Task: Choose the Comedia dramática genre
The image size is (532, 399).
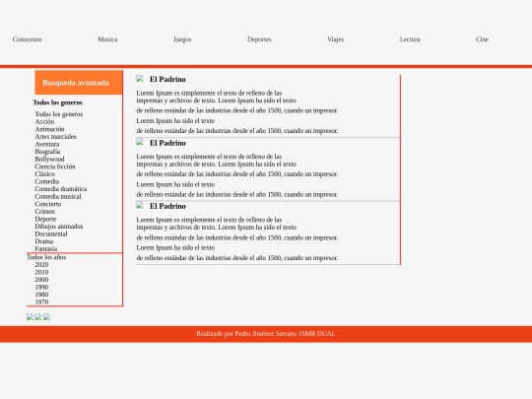Action: (x=61, y=189)
